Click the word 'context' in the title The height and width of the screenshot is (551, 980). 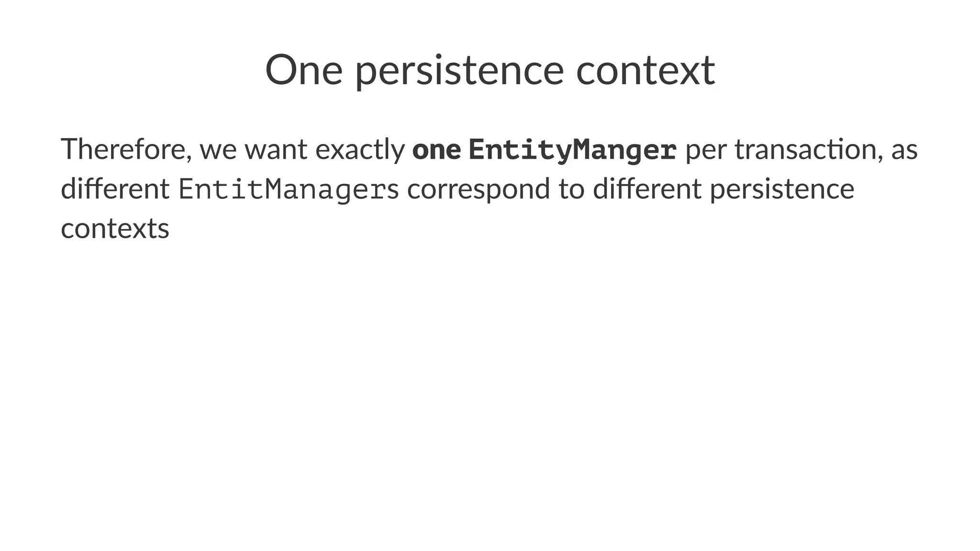646,71
